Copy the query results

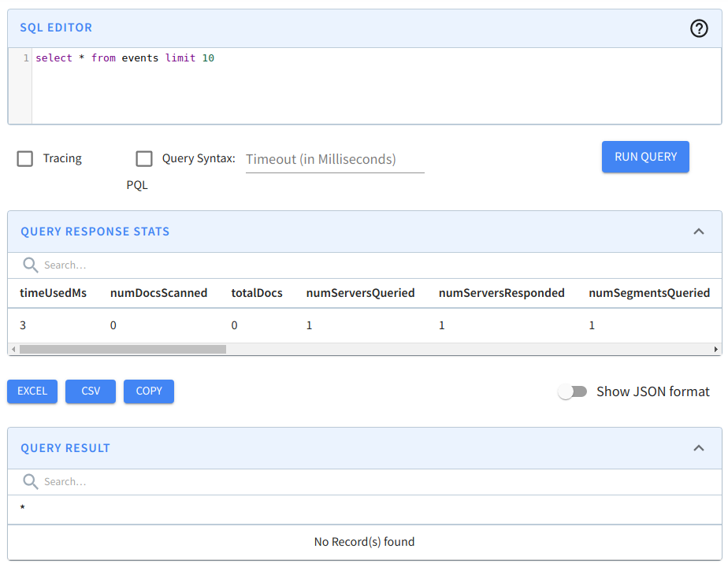[148, 391]
